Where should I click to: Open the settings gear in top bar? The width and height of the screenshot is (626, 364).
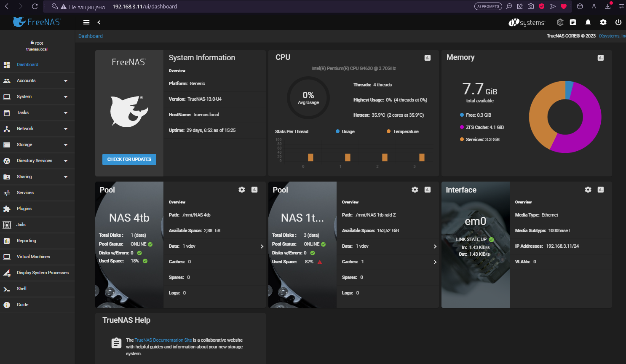[603, 22]
